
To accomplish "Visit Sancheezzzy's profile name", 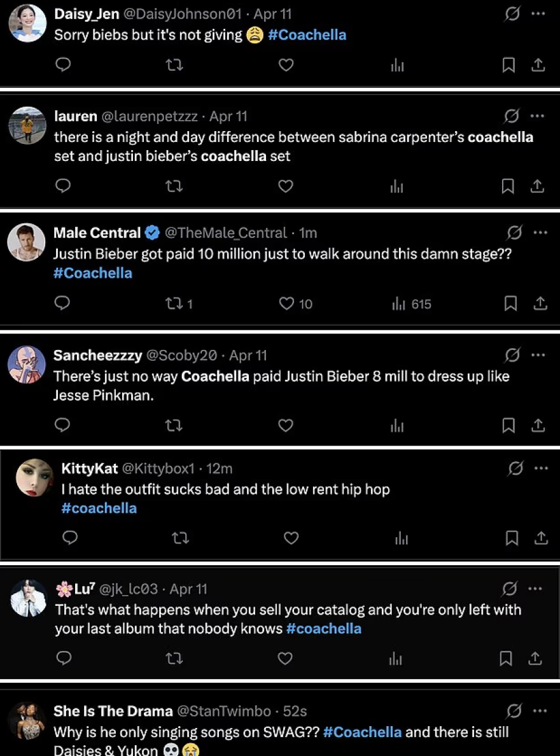I will click(97, 355).
